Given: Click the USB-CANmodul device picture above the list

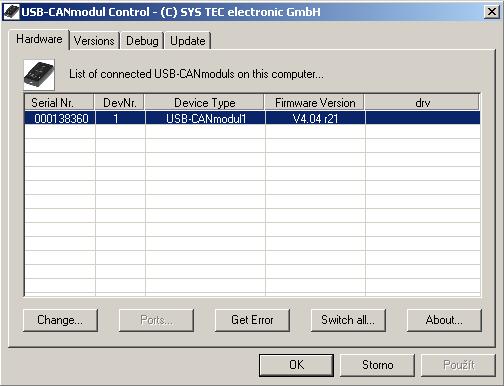Looking at the screenshot, I should 39,75.
